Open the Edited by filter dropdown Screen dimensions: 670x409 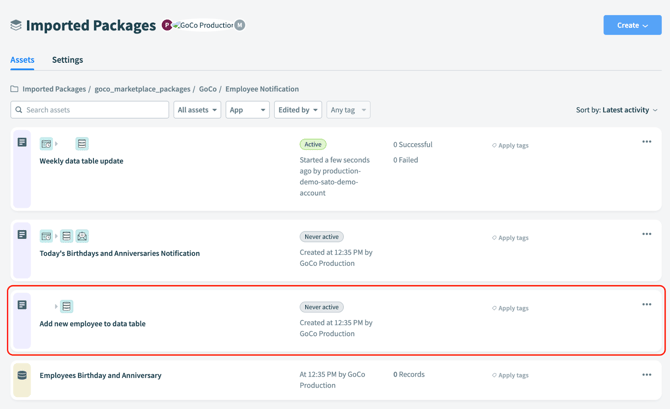(298, 110)
